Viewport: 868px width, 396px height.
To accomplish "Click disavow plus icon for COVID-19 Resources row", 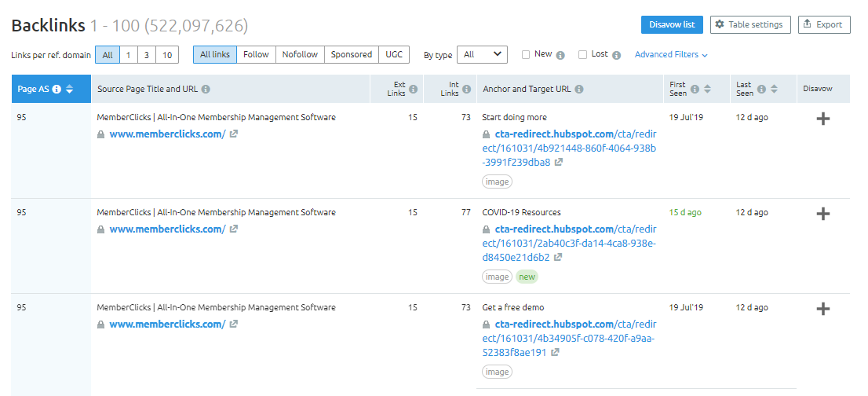I will pyautogui.click(x=822, y=214).
